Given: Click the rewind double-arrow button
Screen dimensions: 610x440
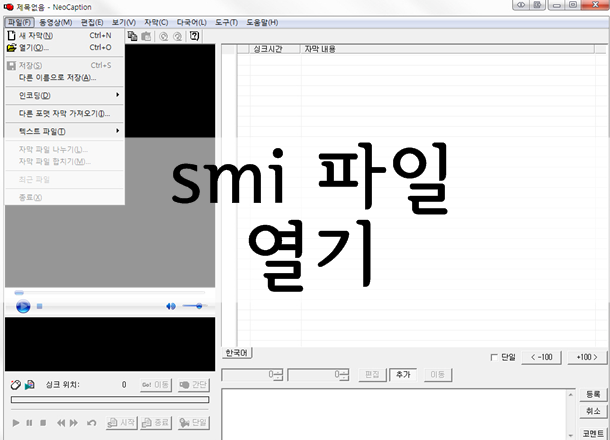Looking at the screenshot, I should pos(61,422).
